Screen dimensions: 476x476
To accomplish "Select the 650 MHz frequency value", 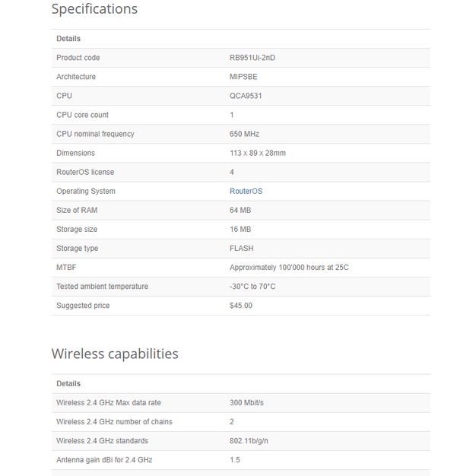I will (245, 134).
